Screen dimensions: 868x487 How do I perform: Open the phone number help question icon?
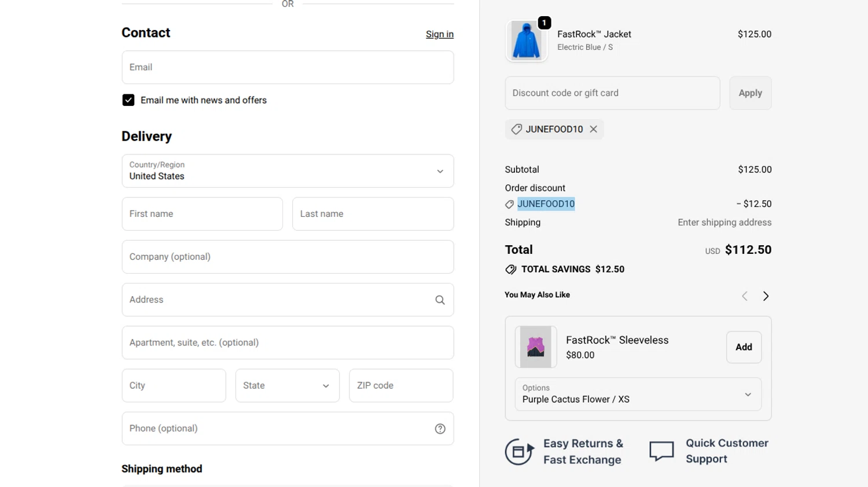pyautogui.click(x=440, y=429)
